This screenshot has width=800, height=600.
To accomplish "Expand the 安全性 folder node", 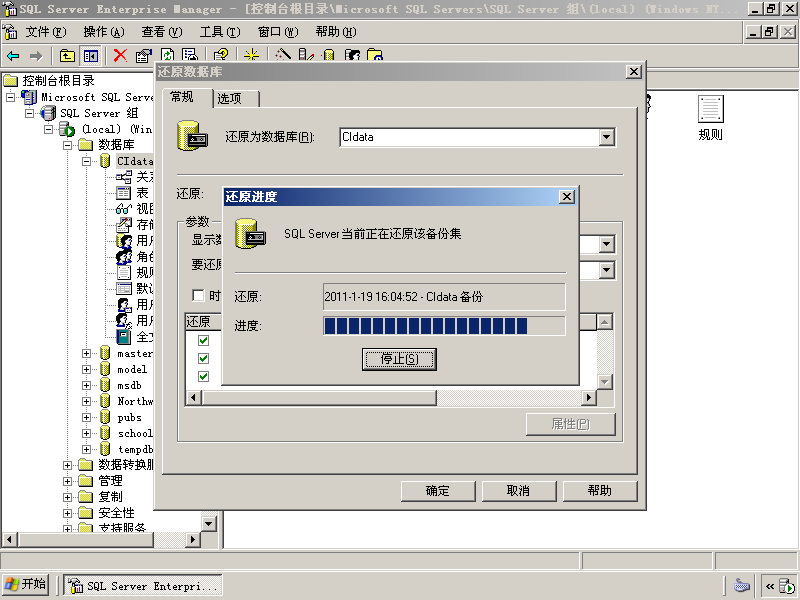I will [x=67, y=513].
